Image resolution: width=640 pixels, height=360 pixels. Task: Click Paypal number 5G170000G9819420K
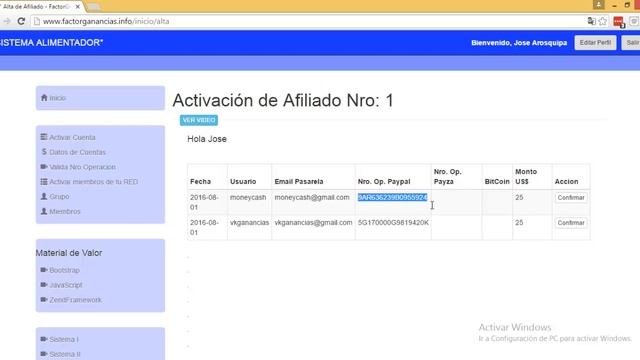(x=393, y=223)
